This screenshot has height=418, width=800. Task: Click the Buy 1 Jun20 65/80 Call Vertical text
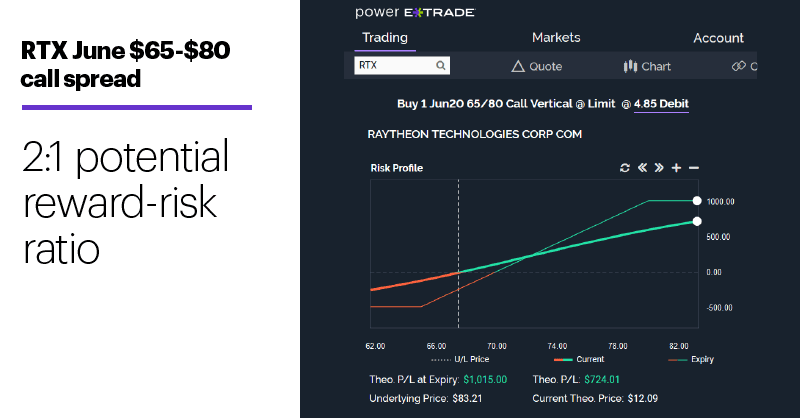pyautogui.click(x=485, y=104)
